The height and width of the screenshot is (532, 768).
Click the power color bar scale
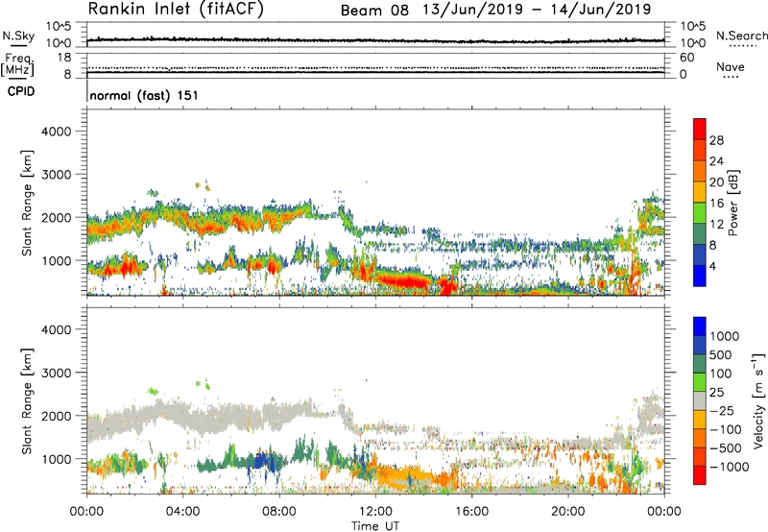click(700, 203)
